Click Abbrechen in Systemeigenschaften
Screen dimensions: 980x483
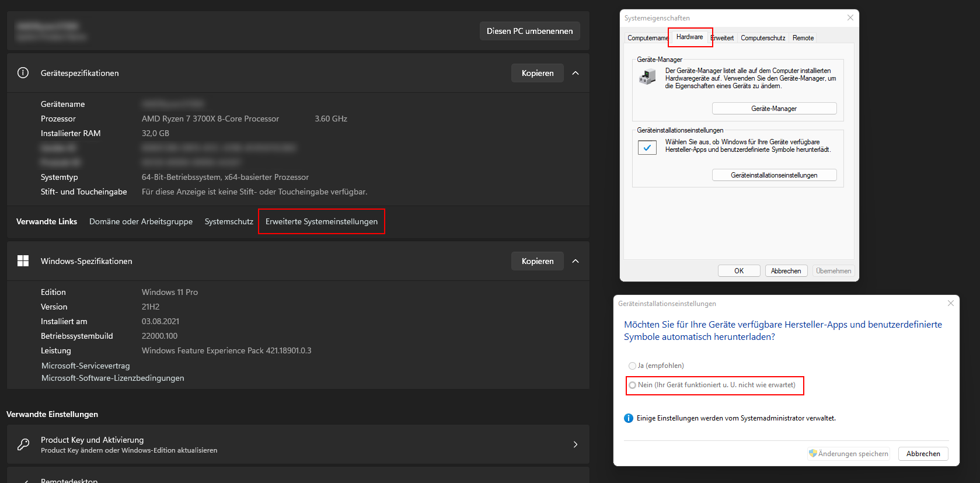tap(786, 271)
